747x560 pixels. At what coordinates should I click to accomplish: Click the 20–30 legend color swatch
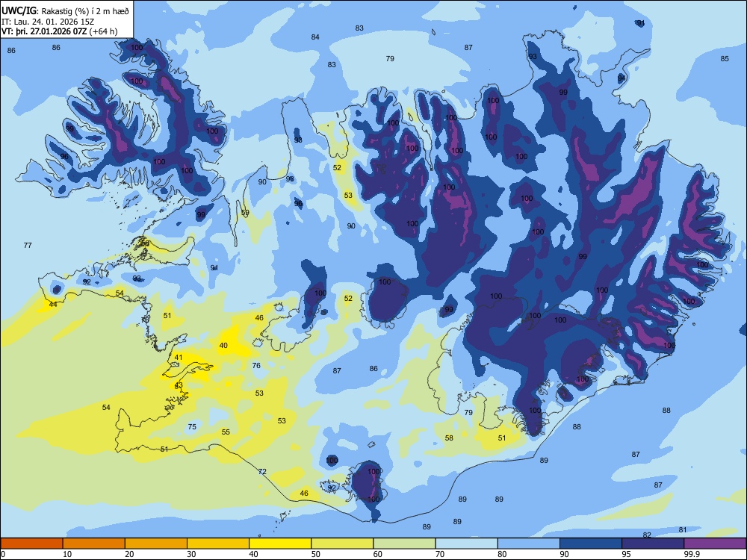[156, 544]
